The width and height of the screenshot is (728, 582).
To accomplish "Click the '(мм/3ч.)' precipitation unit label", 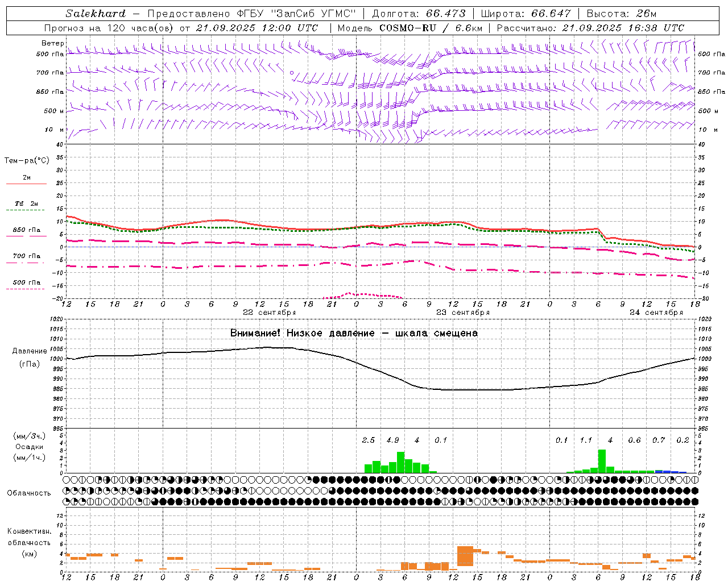I will click(x=30, y=436).
